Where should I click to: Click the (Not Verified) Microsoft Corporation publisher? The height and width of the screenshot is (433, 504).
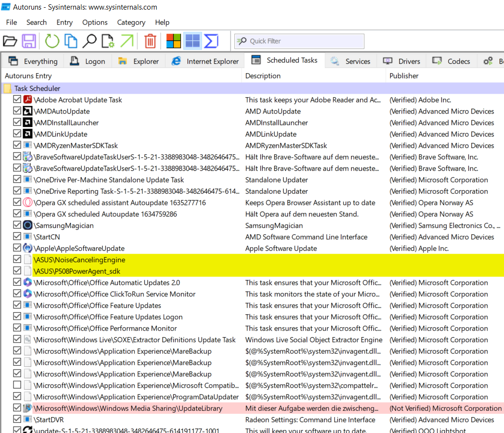[445, 408]
